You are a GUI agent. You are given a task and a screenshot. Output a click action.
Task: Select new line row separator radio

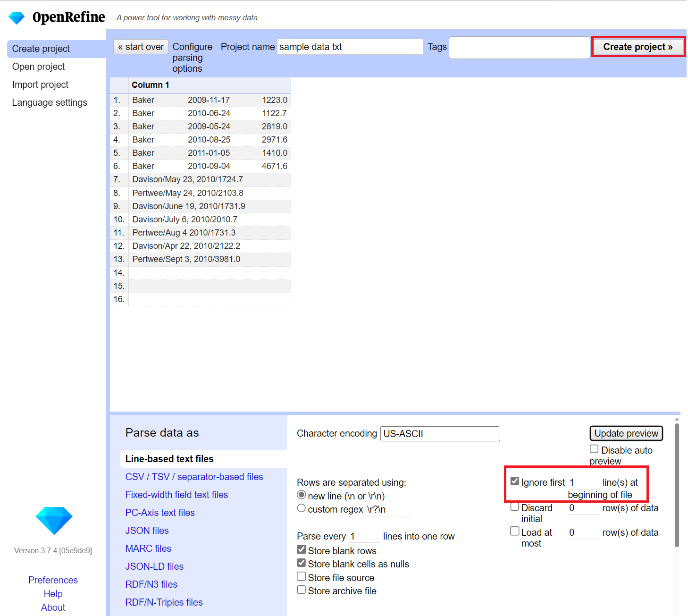coord(302,495)
